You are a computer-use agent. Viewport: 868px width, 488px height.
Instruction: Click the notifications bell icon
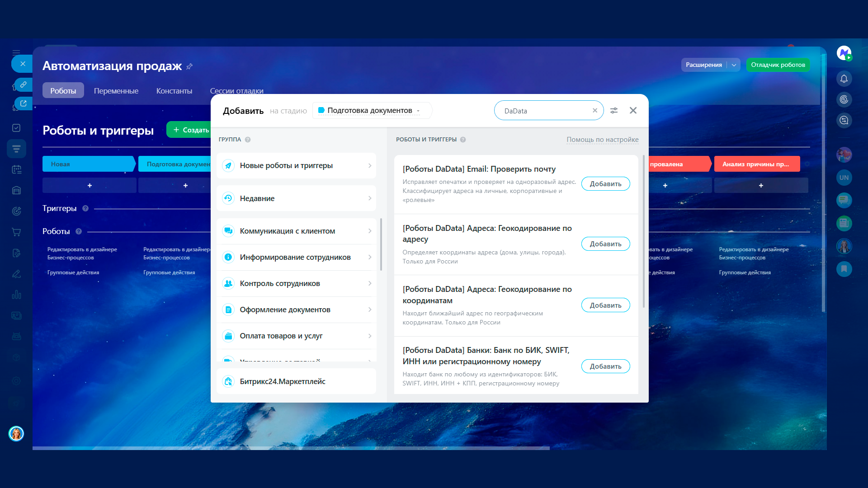[x=844, y=79]
